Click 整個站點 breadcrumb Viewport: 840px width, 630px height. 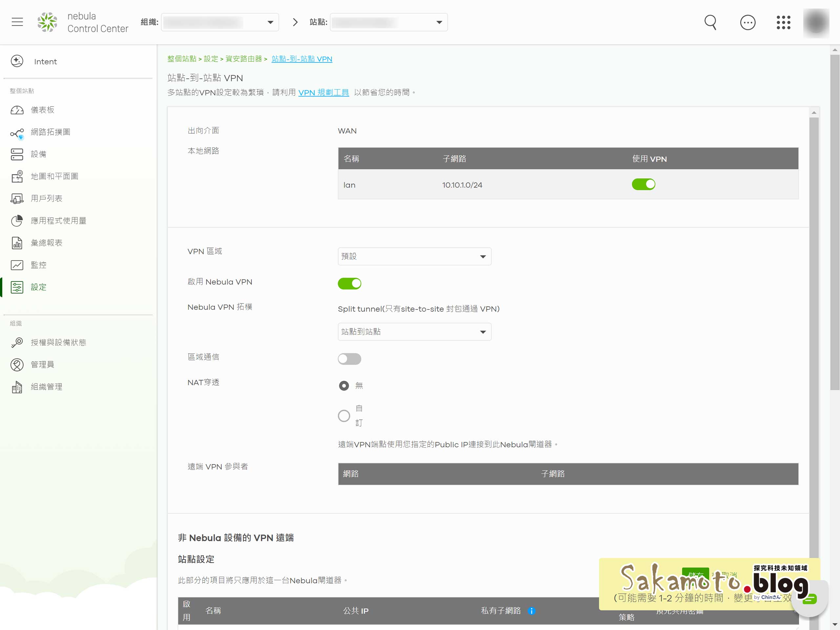[182, 59]
